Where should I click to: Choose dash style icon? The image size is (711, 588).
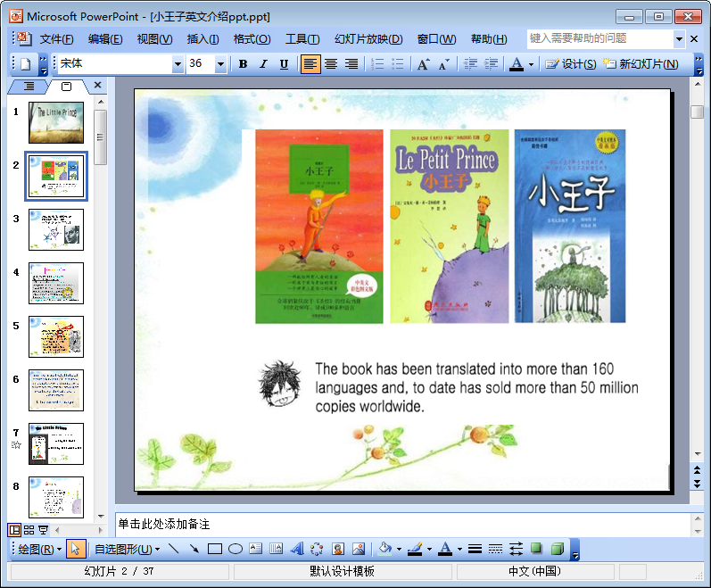pyautogui.click(x=495, y=549)
